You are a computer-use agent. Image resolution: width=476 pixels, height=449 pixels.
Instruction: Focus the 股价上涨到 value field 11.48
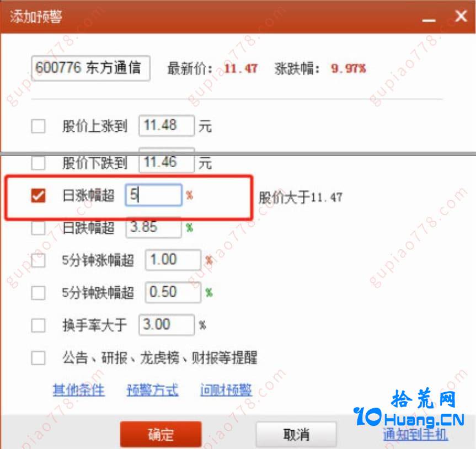coord(167,125)
